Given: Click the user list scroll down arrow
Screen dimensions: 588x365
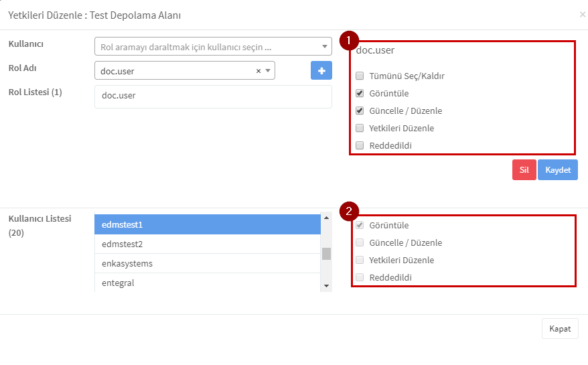Looking at the screenshot, I should pyautogui.click(x=326, y=286).
